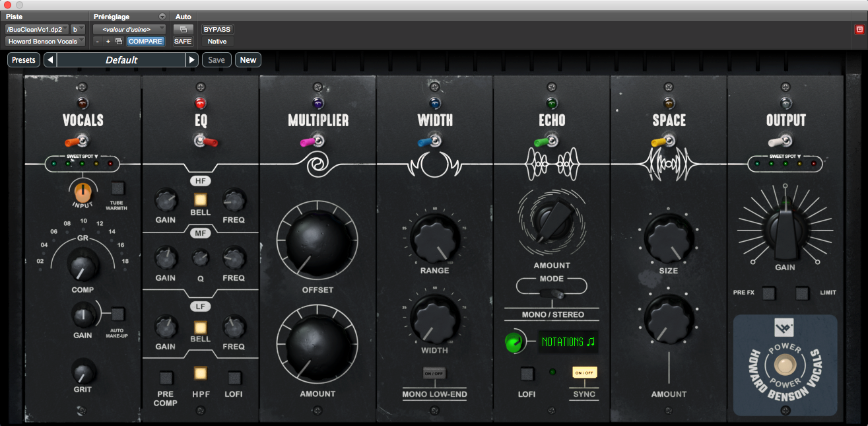The height and width of the screenshot is (426, 868).
Task: Open the '<valeur d'usine>' preset dropdown
Action: pos(129,29)
